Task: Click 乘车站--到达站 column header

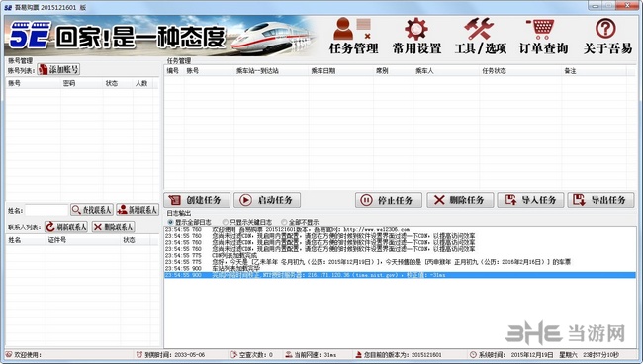Action: point(271,71)
